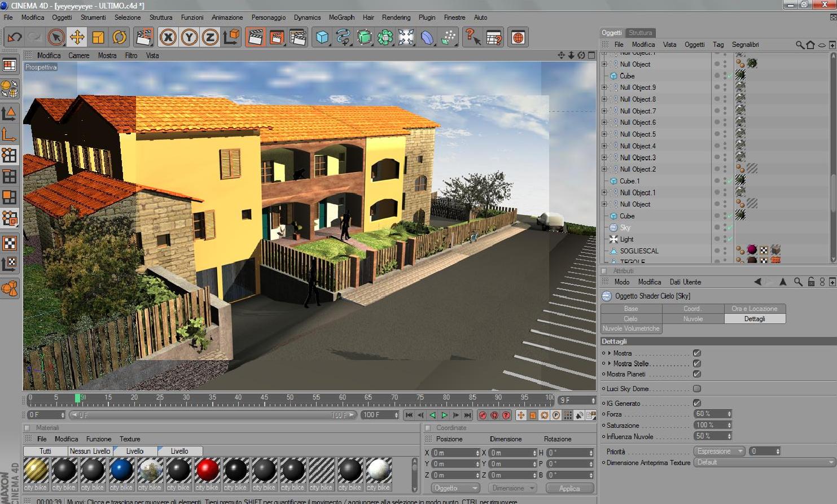Image resolution: width=837 pixels, height=504 pixels.
Task: Toggle the Z axis lock
Action: click(210, 37)
